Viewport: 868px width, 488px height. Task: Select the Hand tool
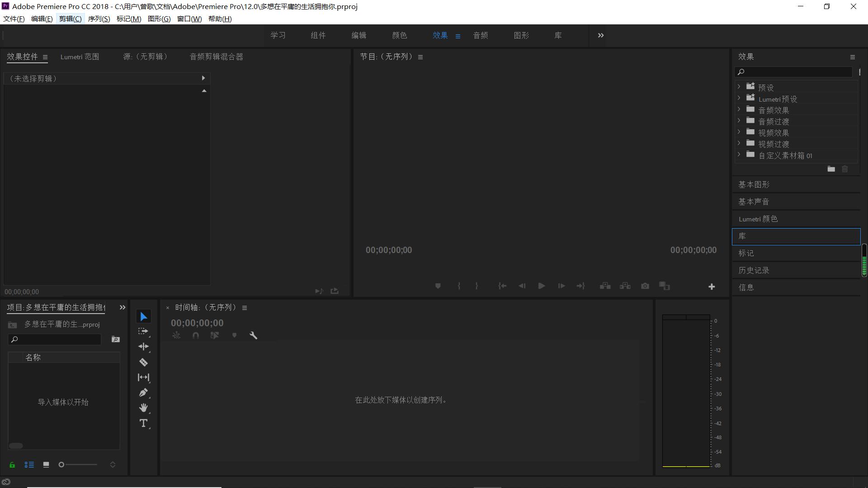click(x=143, y=408)
